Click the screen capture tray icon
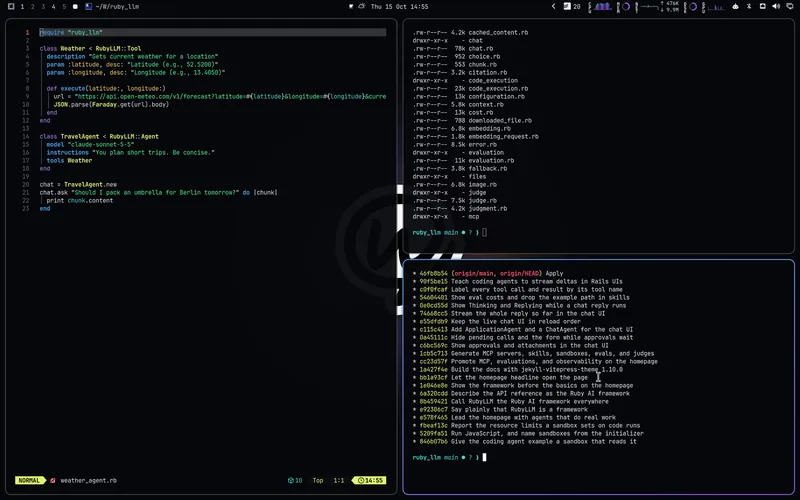 pos(763,7)
